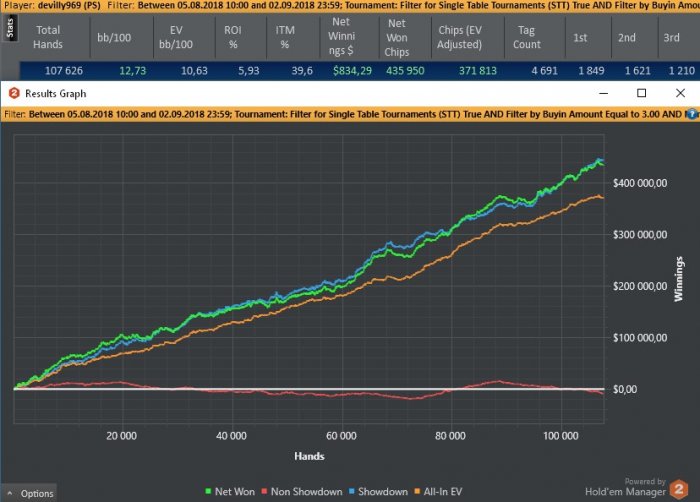Sort by EV bb/100 column header
Screen dimensions: 700x502
(x=176, y=37)
